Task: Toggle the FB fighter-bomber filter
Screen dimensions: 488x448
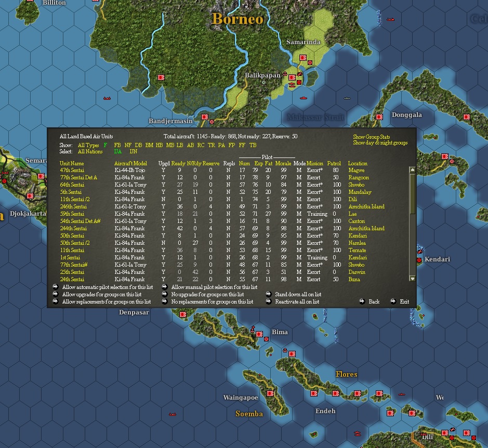Action: click(x=117, y=145)
